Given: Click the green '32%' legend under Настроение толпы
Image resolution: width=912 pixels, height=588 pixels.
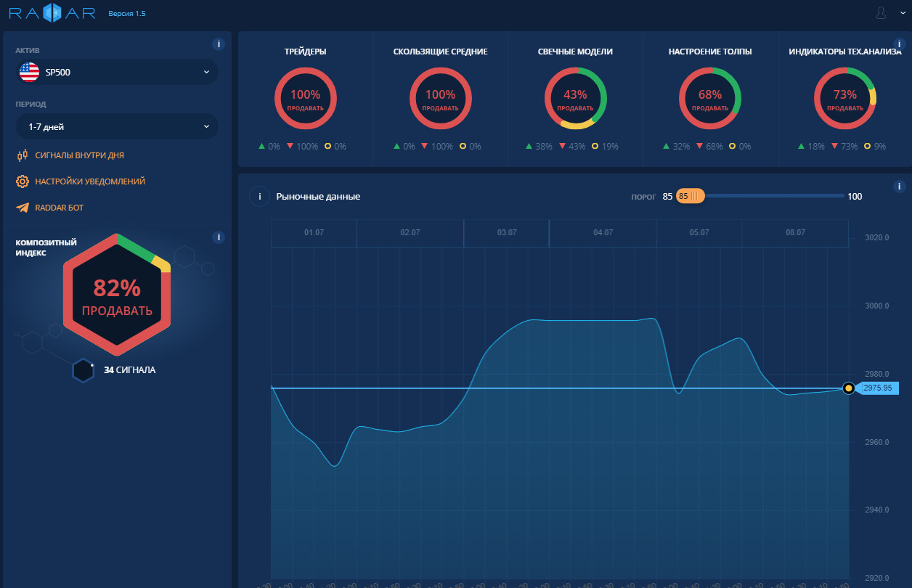Looking at the screenshot, I should (677, 146).
